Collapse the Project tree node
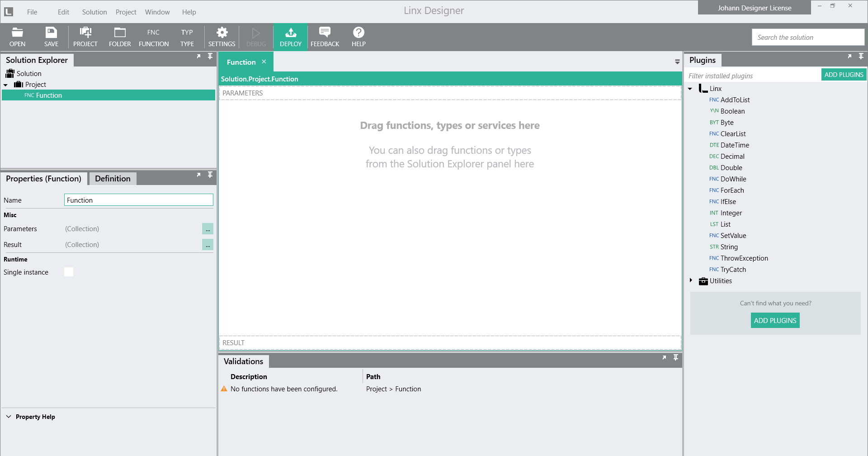 point(5,85)
